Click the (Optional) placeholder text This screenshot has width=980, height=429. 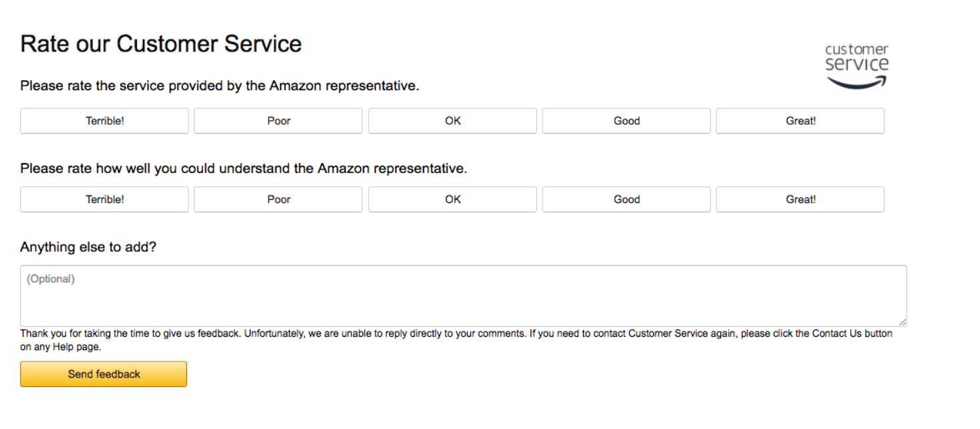click(49, 279)
